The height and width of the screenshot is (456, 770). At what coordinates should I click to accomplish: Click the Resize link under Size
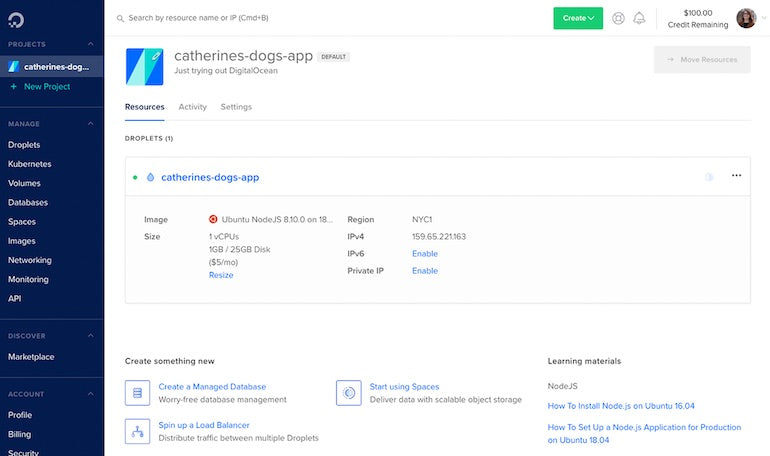[221, 275]
